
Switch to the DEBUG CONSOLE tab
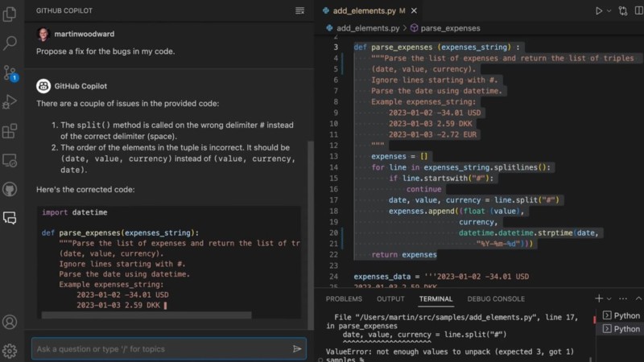[496, 298]
